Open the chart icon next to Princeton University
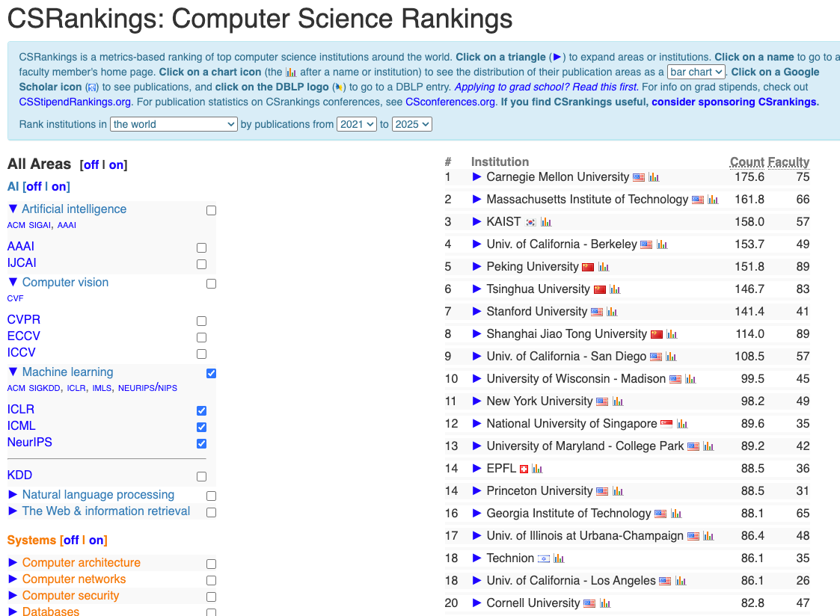This screenshot has width=840, height=616. [x=618, y=491]
